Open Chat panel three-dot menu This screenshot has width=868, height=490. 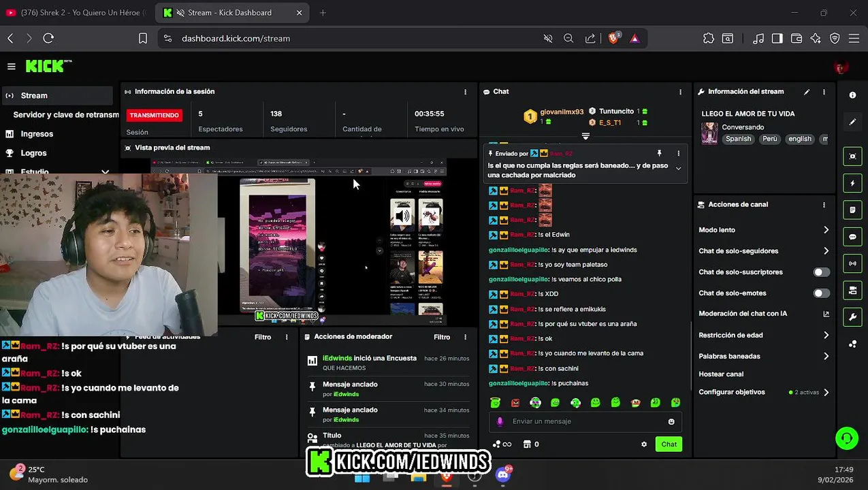coord(679,92)
